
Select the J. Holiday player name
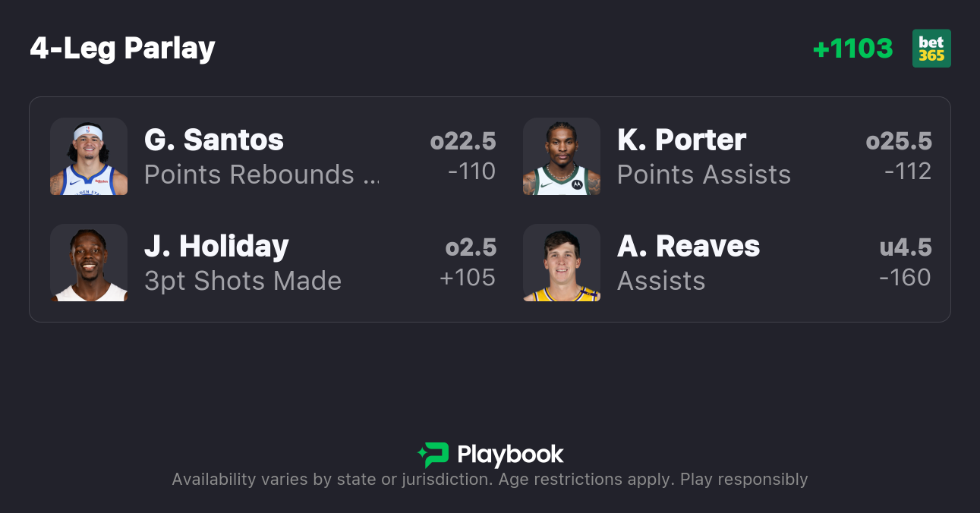(x=216, y=247)
